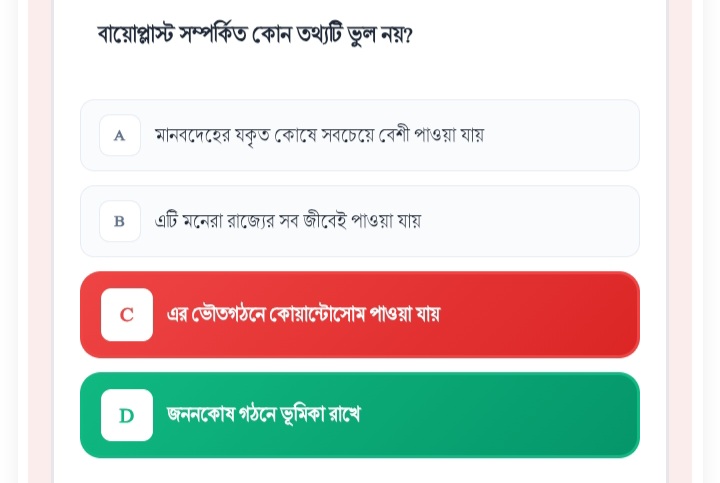Viewport: 720px width, 483px height.
Task: Click the word "মানবদেহের" in option A
Action: pos(193,135)
